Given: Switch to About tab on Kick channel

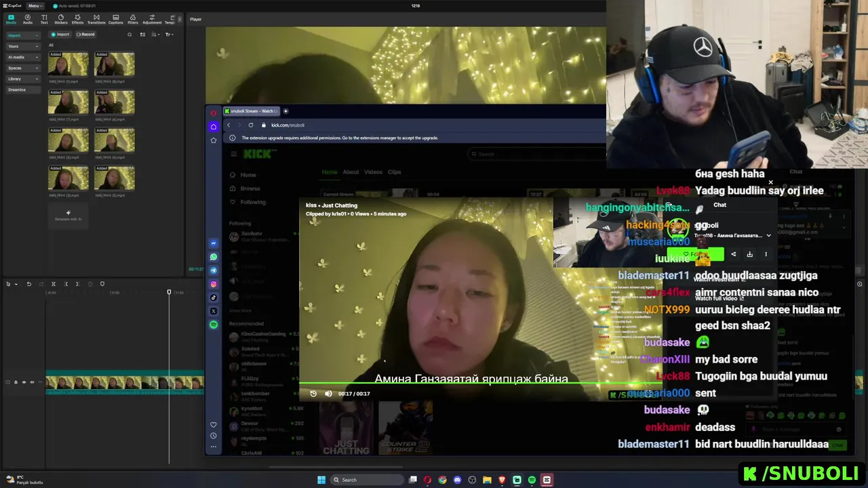Looking at the screenshot, I should point(351,172).
